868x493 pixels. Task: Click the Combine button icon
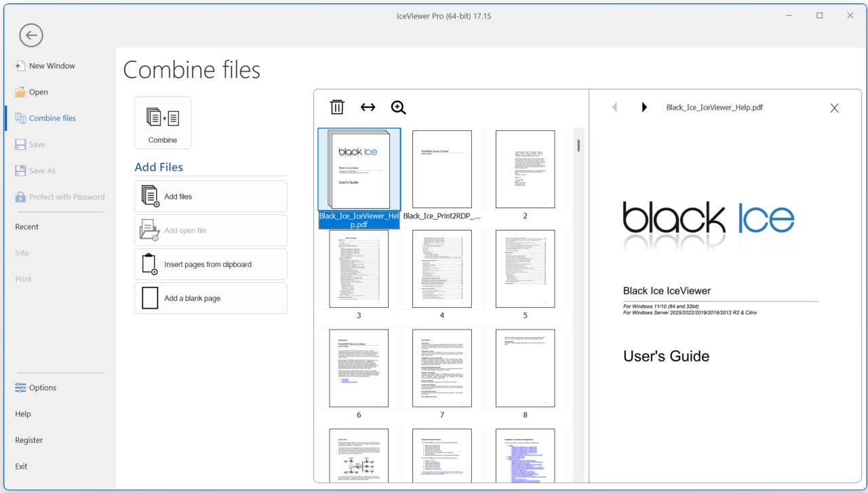(163, 117)
